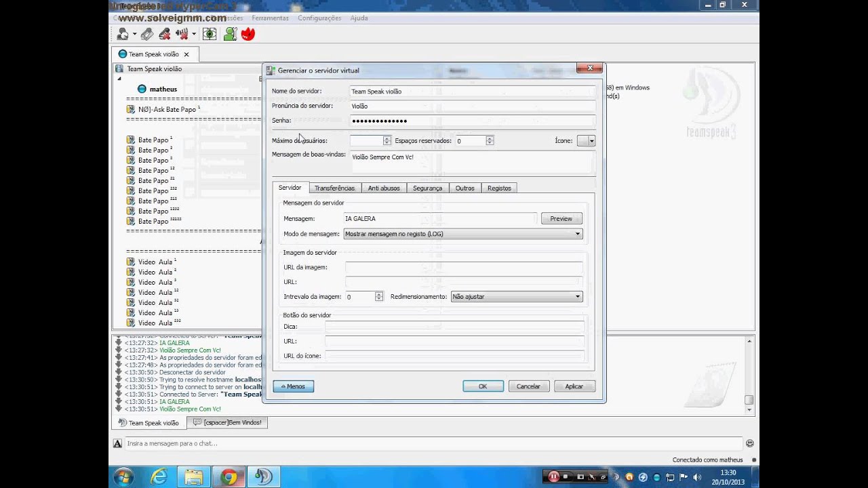Viewport: 868px width, 488px height.
Task: Open the Modo de mensagem dropdown
Action: click(463, 234)
